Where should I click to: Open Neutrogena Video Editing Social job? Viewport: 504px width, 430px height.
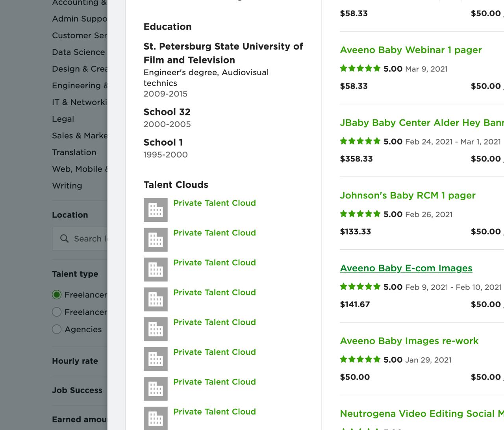pos(422,414)
